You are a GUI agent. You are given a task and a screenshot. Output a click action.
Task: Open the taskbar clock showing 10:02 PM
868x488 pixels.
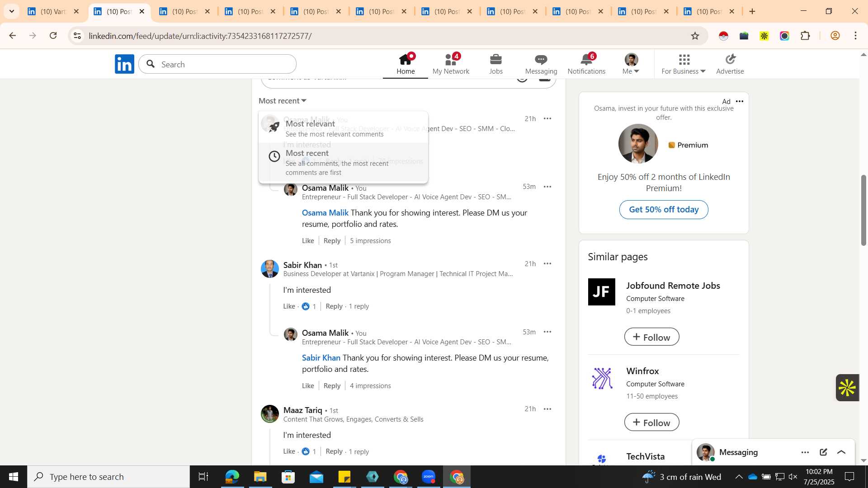819,477
